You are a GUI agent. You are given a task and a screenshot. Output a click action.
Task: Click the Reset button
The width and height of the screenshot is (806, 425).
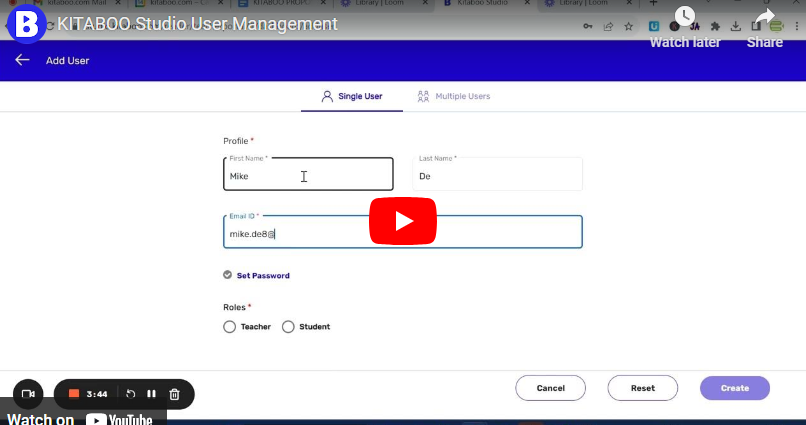643,388
